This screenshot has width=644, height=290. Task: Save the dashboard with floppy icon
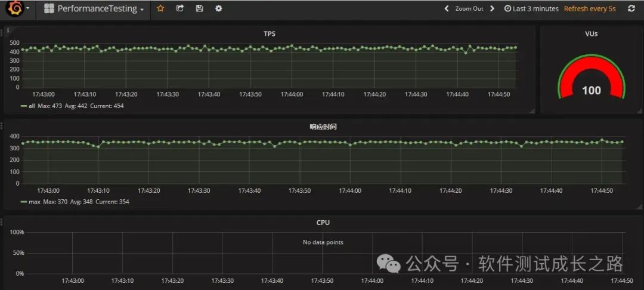(x=199, y=8)
